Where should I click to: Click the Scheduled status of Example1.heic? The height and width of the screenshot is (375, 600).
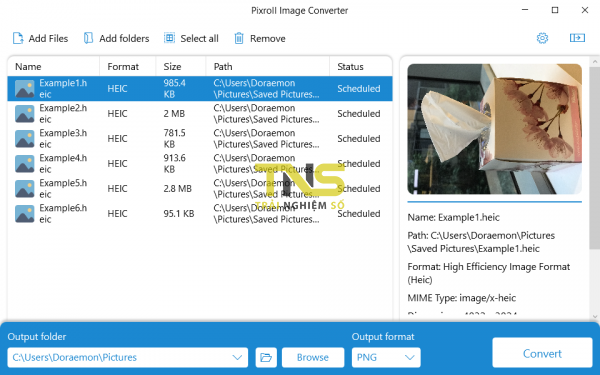[359, 89]
